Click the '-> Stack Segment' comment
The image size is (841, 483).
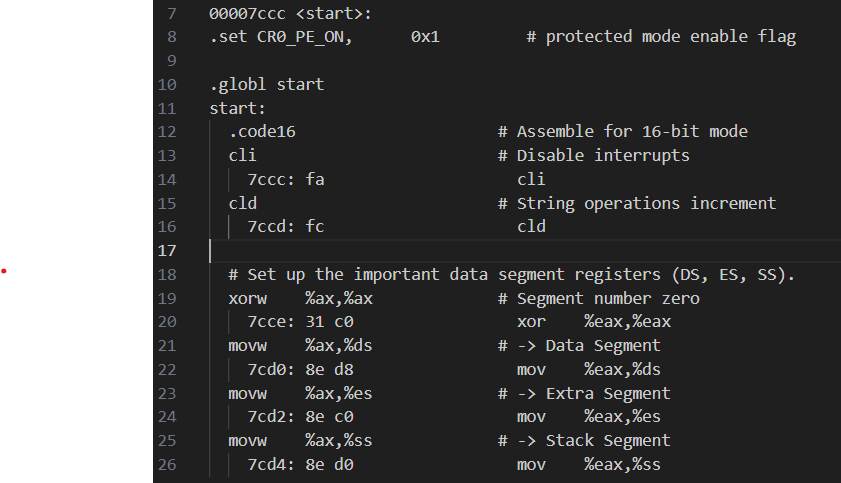coord(593,440)
